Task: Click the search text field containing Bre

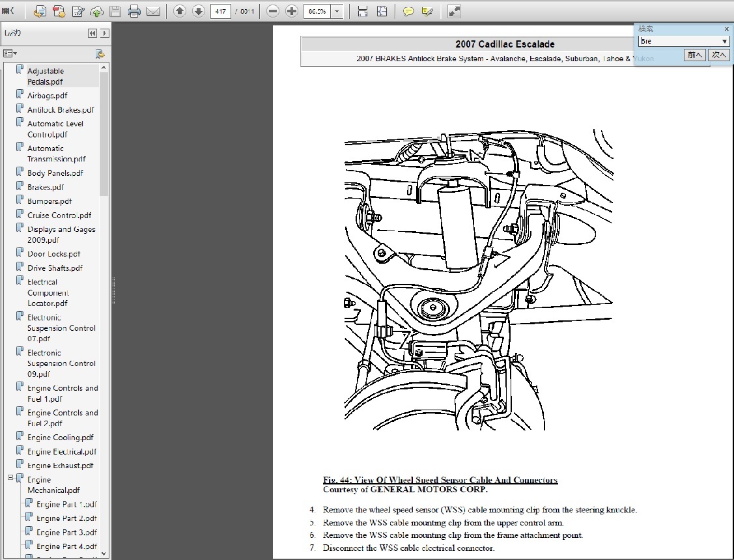Action: click(679, 41)
